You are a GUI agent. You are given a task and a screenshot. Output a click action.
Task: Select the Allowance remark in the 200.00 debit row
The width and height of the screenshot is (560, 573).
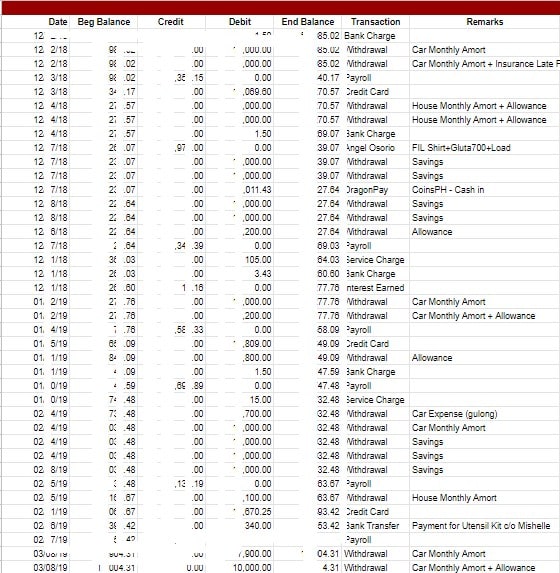pyautogui.click(x=485, y=232)
